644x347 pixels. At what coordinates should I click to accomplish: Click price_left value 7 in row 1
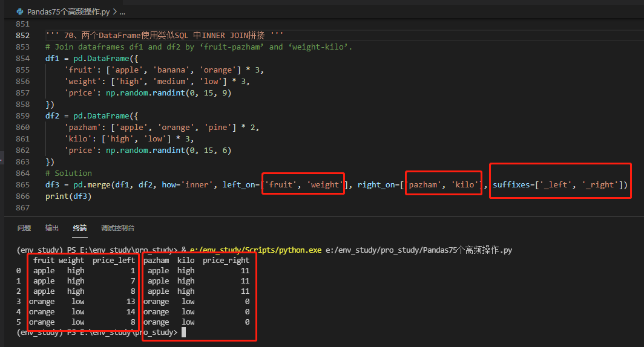click(x=133, y=281)
